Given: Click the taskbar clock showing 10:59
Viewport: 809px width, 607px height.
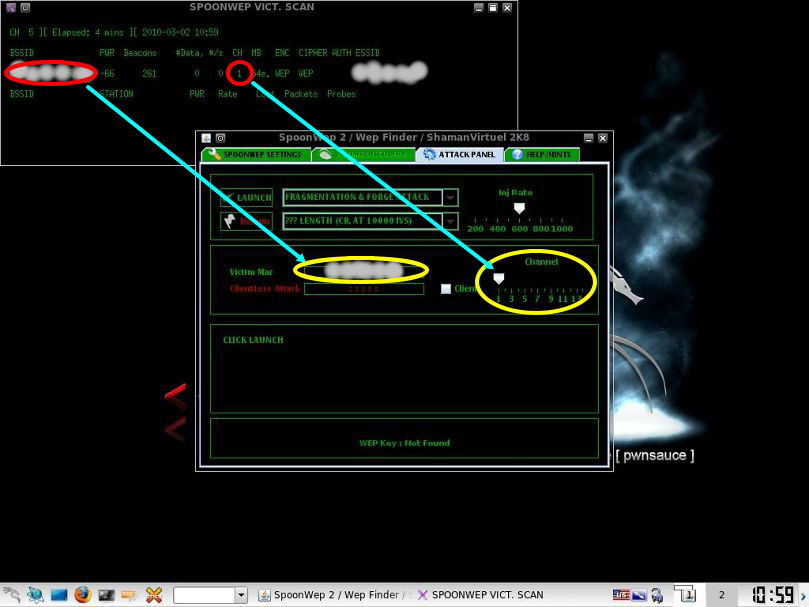Looking at the screenshot, I should point(772,595).
